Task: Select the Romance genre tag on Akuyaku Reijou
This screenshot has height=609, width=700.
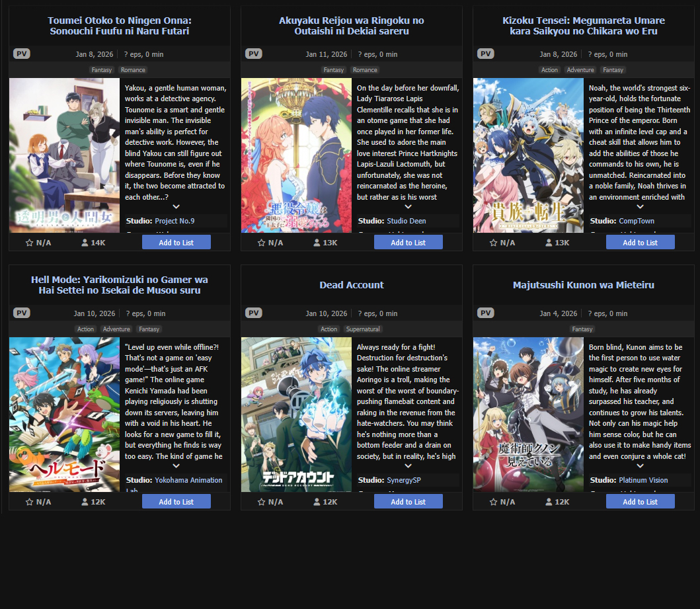Action: 365,70
